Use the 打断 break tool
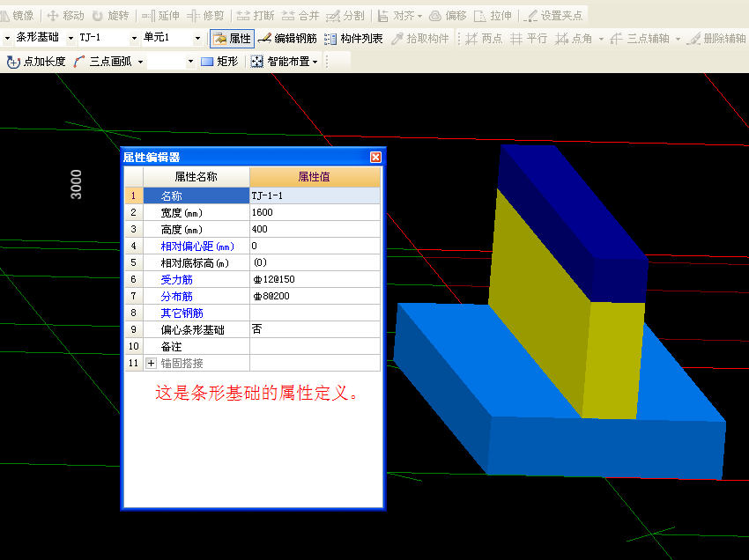 pos(255,16)
